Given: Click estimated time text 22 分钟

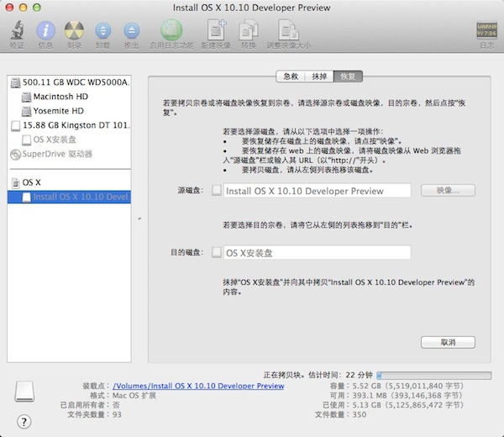Looking at the screenshot, I should click(359, 376).
